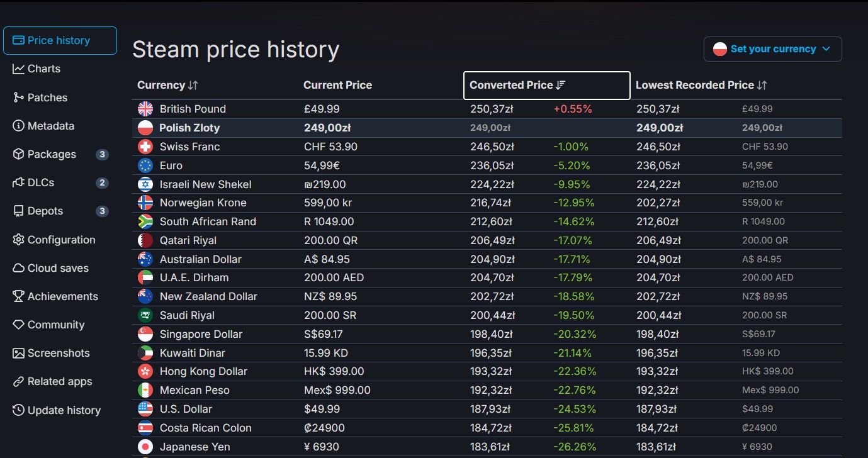The image size is (868, 458).
Task: Click the Cloud saves cloud icon
Action: pyautogui.click(x=18, y=268)
